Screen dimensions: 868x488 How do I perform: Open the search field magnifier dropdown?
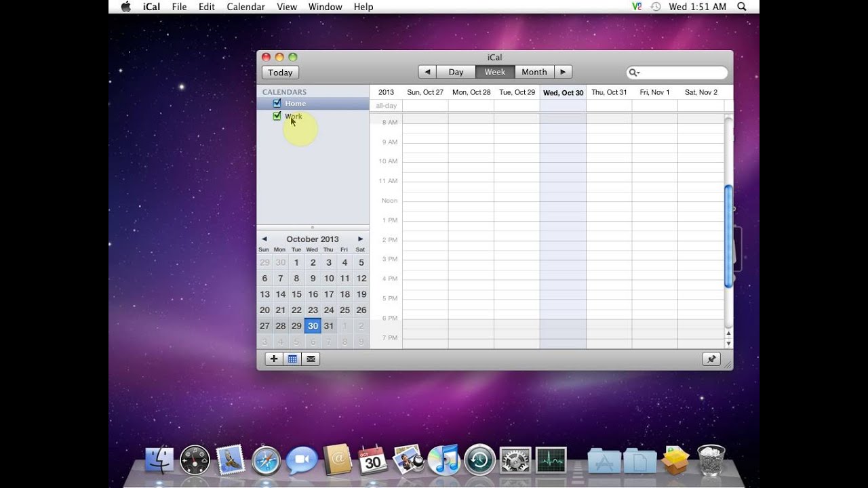(x=634, y=73)
